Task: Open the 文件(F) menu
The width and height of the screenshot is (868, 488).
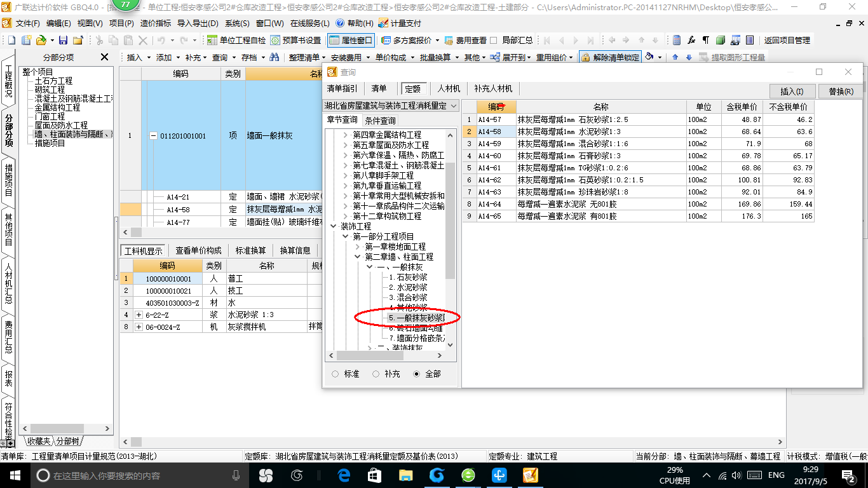Action: pos(27,24)
